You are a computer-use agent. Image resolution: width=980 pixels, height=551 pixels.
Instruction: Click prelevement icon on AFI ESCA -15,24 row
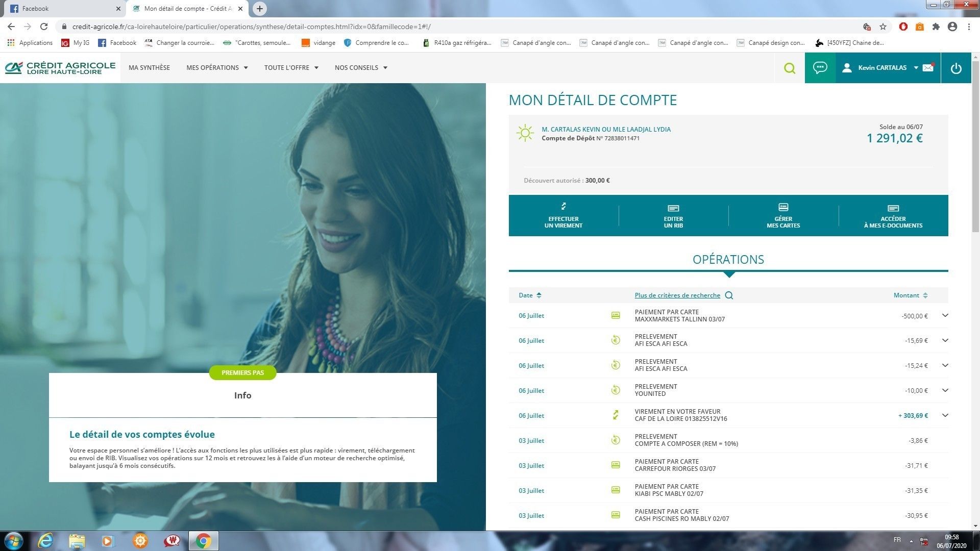[616, 365]
